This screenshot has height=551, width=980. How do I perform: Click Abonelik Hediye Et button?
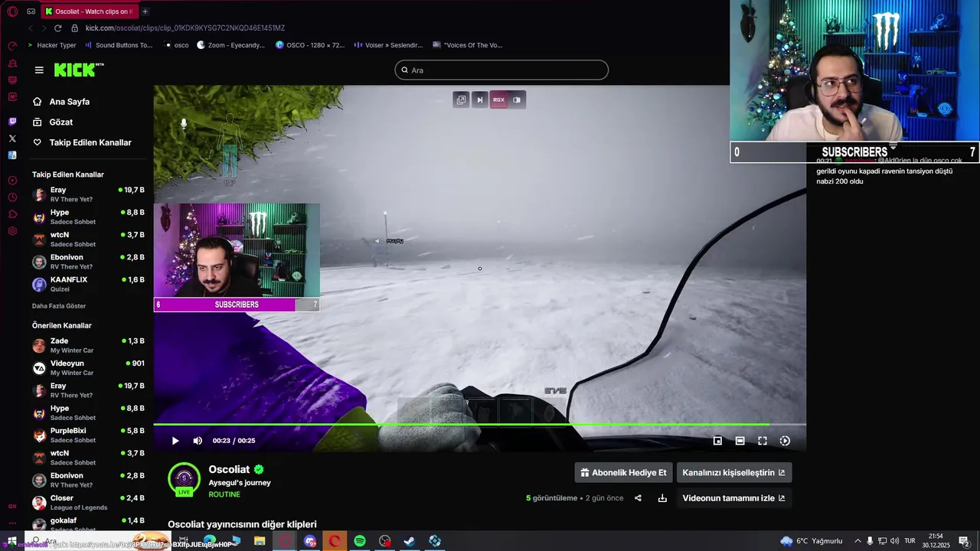(623, 472)
